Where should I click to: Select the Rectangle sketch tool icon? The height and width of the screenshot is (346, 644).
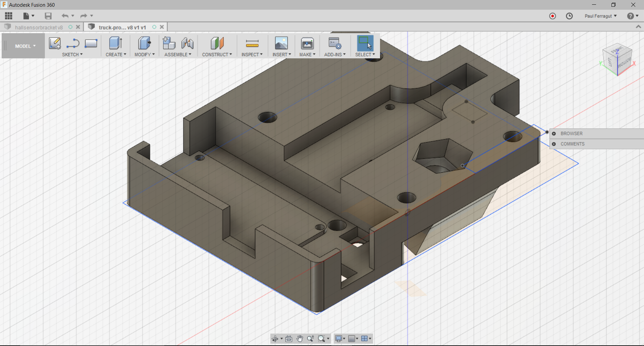pyautogui.click(x=91, y=43)
